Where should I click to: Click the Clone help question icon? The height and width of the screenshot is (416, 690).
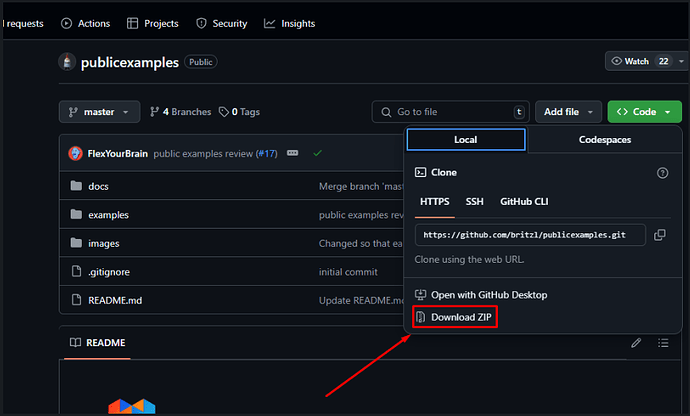(x=662, y=173)
